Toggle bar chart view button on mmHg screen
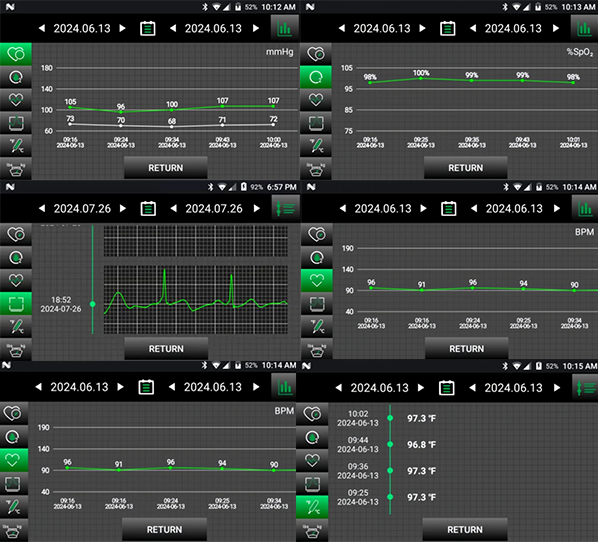This screenshot has height=542, width=598. [285, 28]
